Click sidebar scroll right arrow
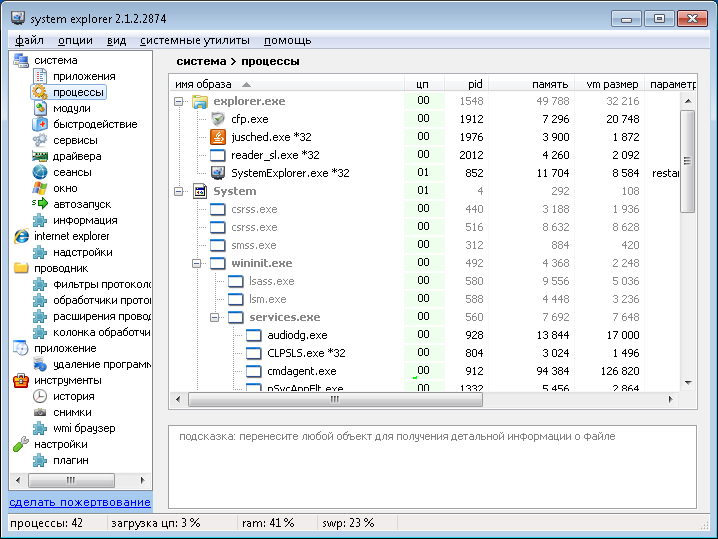This screenshot has height=539, width=718. pyautogui.click(x=142, y=480)
